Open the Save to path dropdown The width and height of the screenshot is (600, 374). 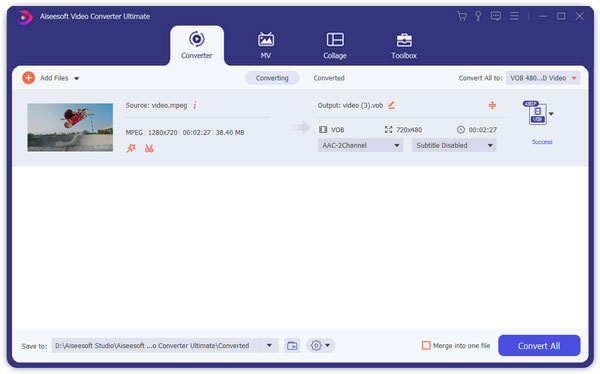tap(269, 346)
